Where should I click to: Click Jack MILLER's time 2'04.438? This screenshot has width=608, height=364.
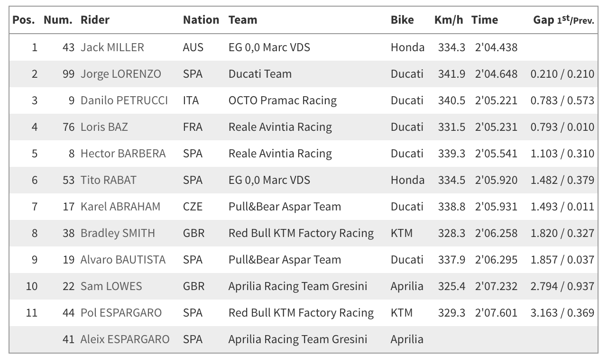(x=497, y=47)
